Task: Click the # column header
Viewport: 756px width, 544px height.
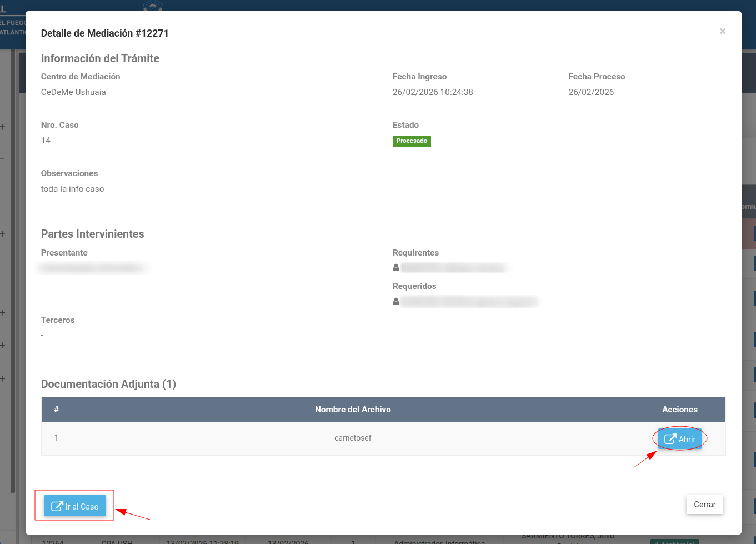Action: [56, 410]
